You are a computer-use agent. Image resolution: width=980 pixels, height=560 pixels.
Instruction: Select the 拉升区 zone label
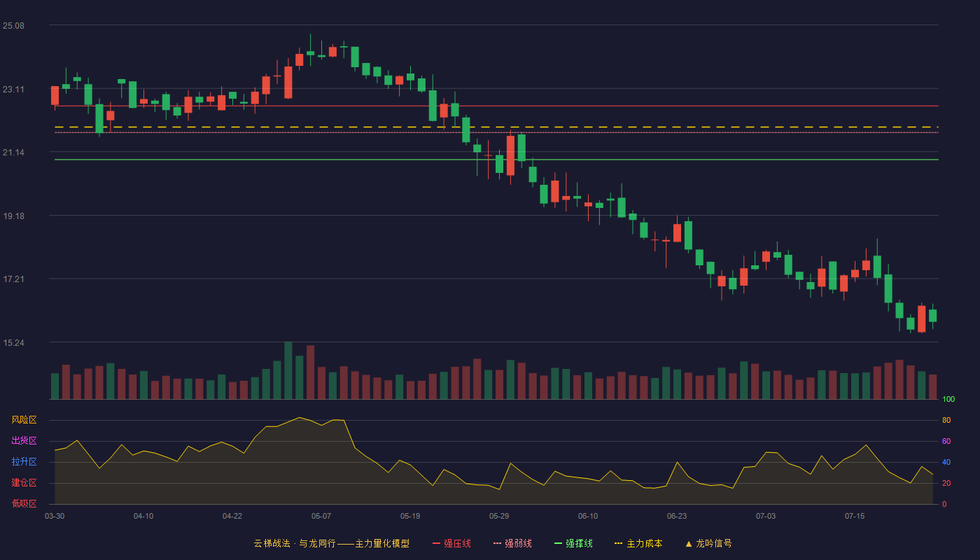click(24, 462)
